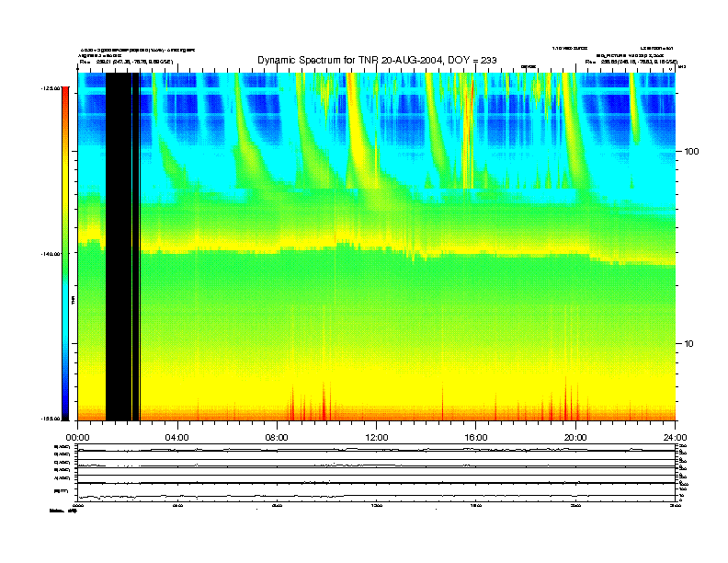Click the "24:00" time axis label
The image size is (728, 563).
(675, 438)
